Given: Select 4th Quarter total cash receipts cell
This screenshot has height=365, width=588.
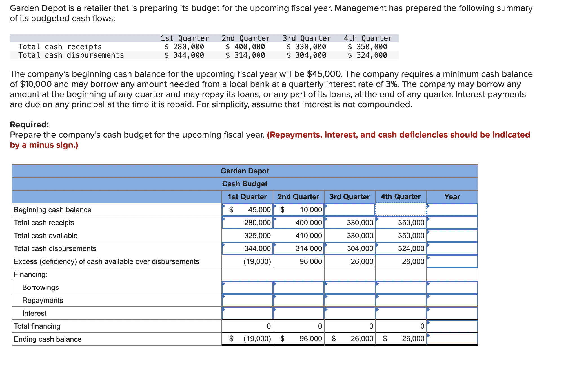Looking at the screenshot, I should [x=401, y=223].
